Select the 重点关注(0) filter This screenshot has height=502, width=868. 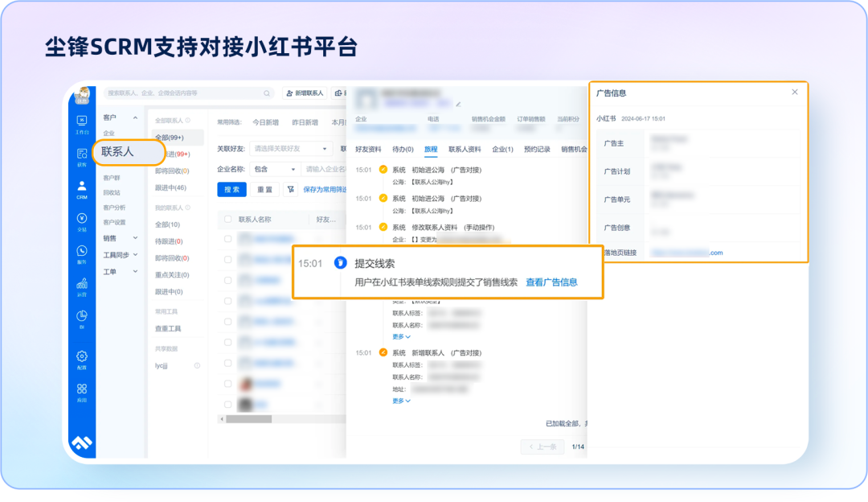tap(172, 275)
